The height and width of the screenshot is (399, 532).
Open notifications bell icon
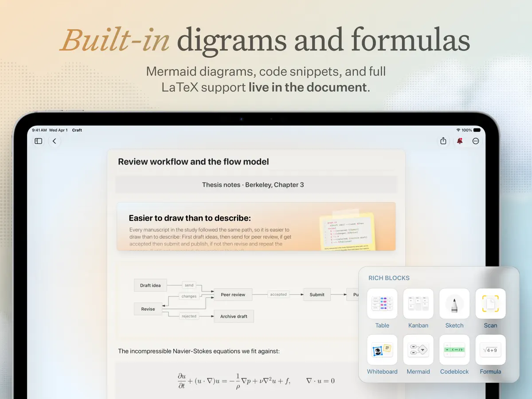(460, 141)
